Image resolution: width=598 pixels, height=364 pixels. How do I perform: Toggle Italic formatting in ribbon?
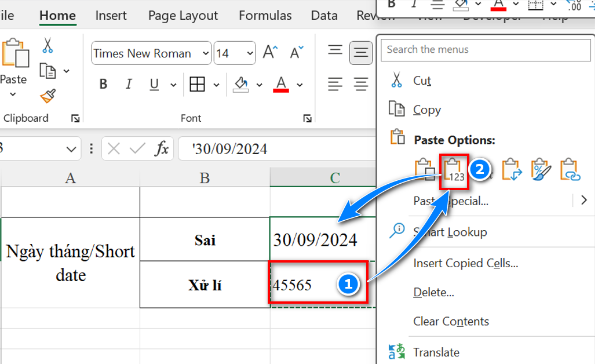point(129,85)
